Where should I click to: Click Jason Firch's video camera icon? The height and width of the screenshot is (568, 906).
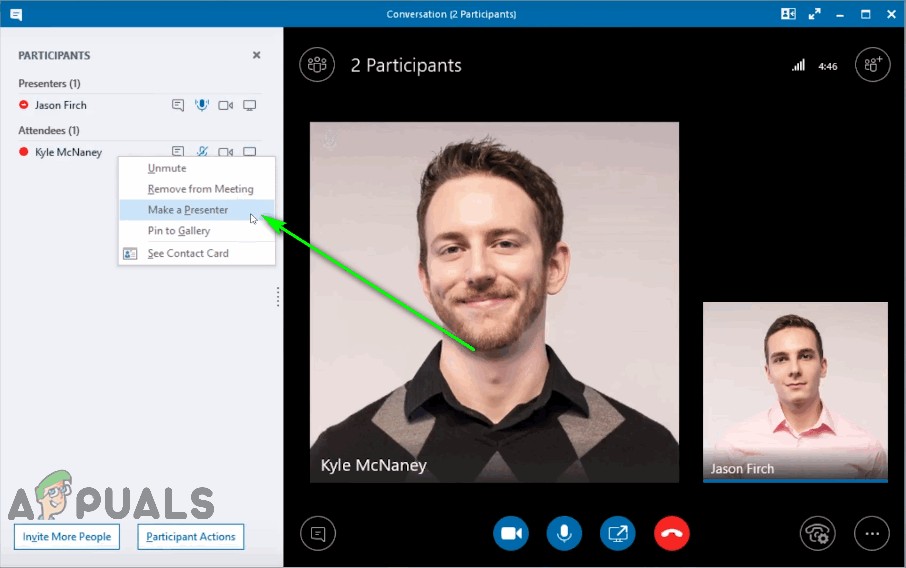(225, 105)
